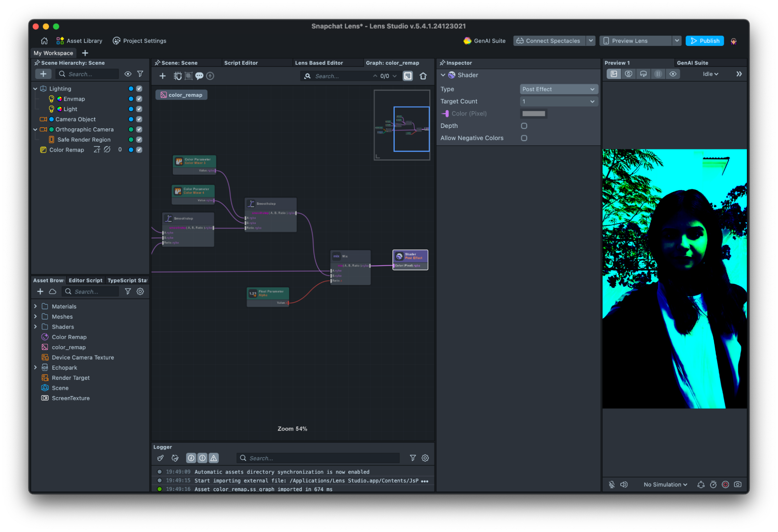The width and height of the screenshot is (778, 532).
Task: Open the No Simulation dropdown
Action: coord(665,484)
